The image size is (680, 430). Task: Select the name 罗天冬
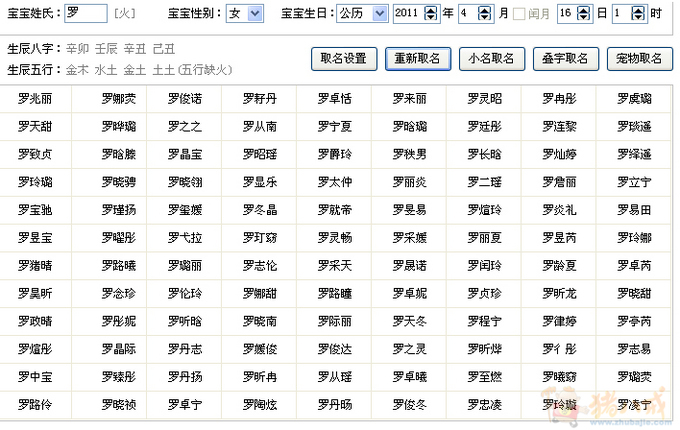pyautogui.click(x=409, y=322)
